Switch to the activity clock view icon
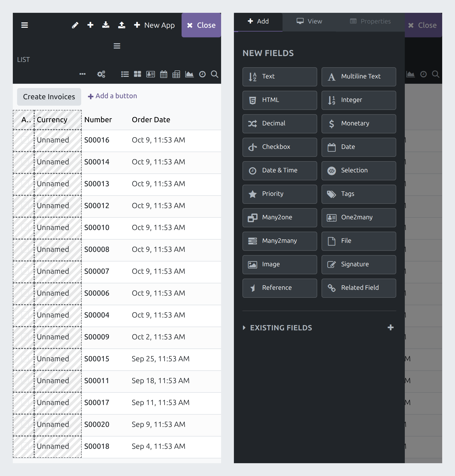 tap(202, 74)
